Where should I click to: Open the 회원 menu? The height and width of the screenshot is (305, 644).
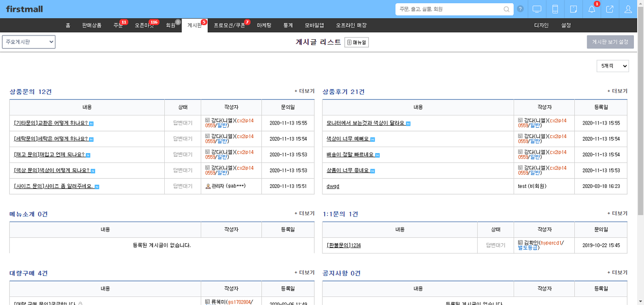(171, 25)
